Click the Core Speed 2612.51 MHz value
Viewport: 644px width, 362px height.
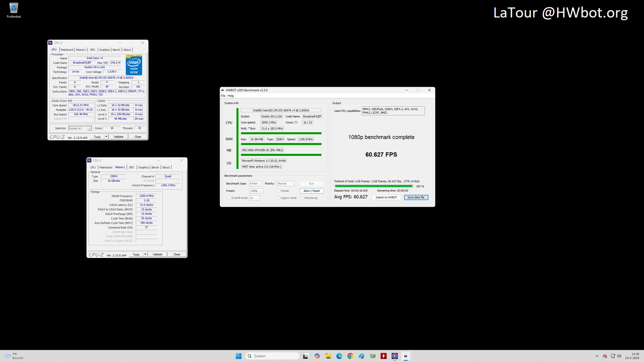tap(81, 105)
